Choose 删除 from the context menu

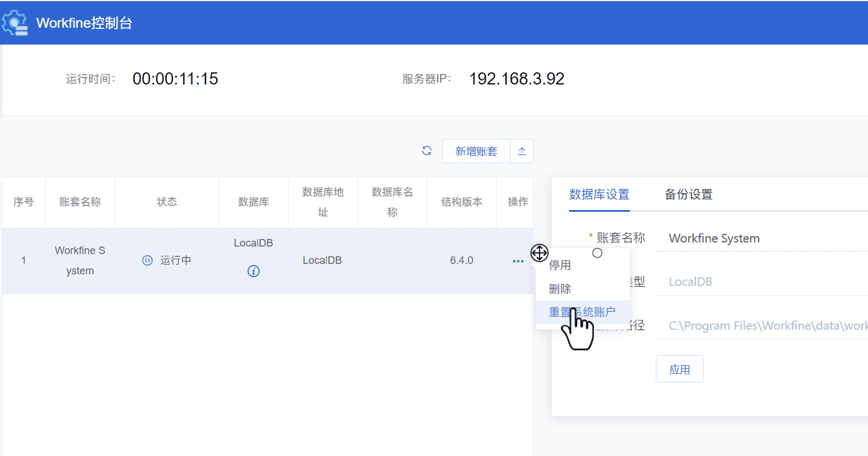pyautogui.click(x=560, y=289)
